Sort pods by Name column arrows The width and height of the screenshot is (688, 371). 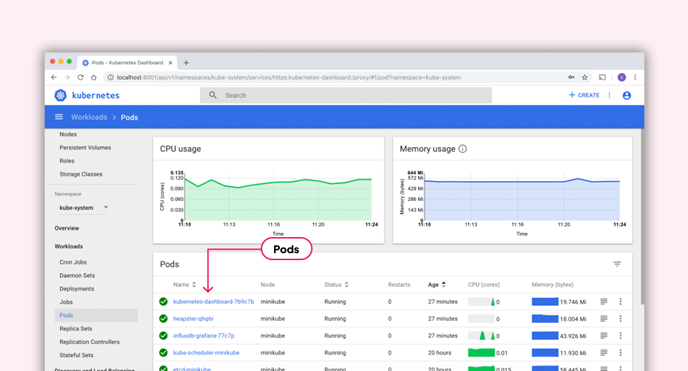tap(194, 285)
